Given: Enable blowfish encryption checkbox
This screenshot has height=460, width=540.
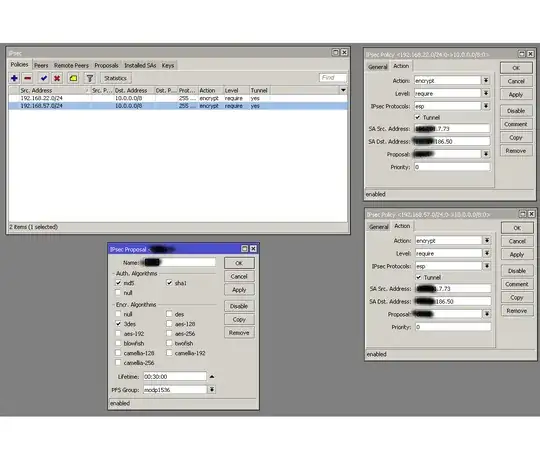Looking at the screenshot, I should coord(118,343).
